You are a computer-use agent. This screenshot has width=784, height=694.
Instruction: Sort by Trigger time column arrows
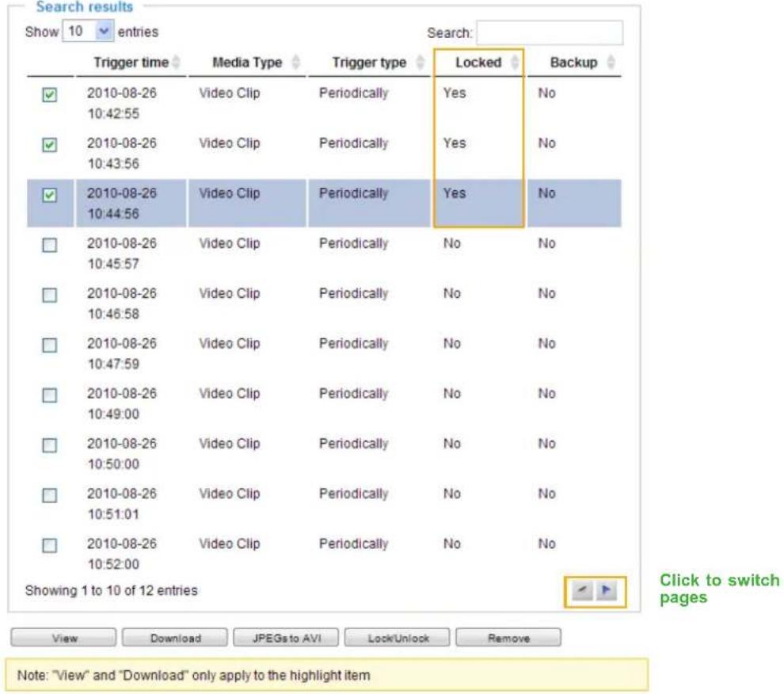coord(176,63)
